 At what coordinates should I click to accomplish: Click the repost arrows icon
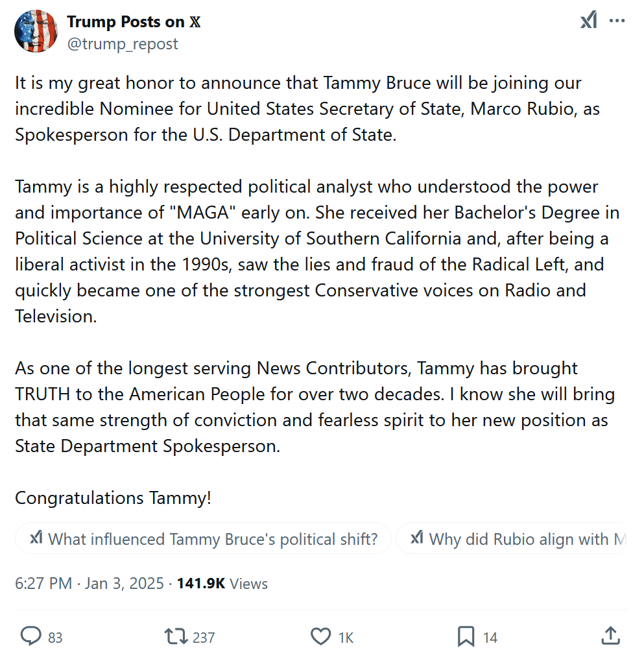pos(175,636)
